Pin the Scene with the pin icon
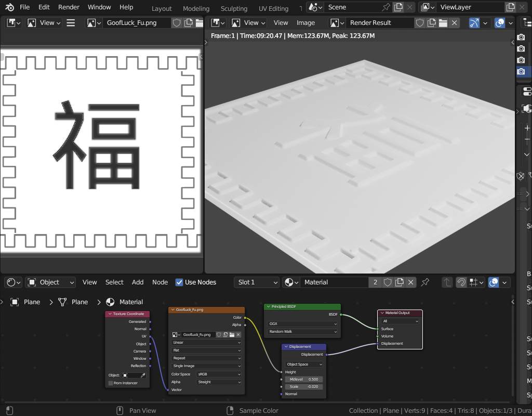This screenshot has width=532, height=416. click(x=386, y=7)
